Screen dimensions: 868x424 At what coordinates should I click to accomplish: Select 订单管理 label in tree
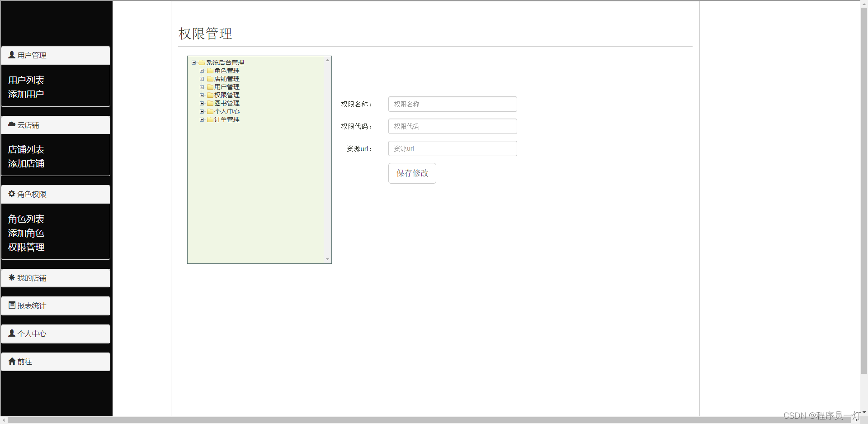click(x=227, y=119)
